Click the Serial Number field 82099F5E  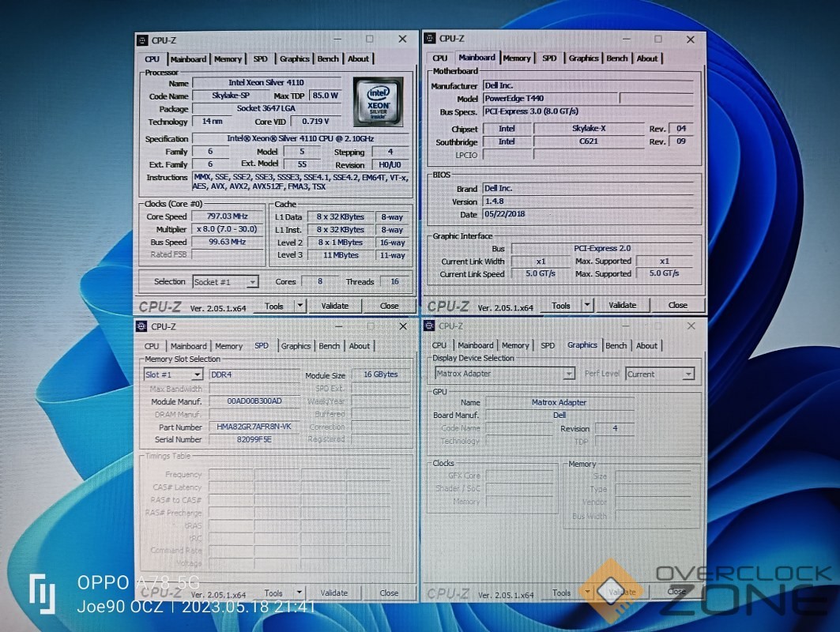[x=254, y=439]
